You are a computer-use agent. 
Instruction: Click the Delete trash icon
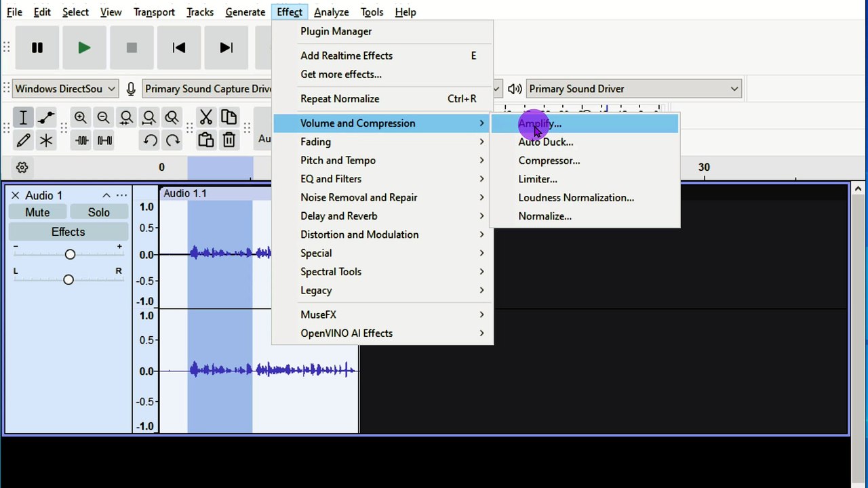(229, 140)
